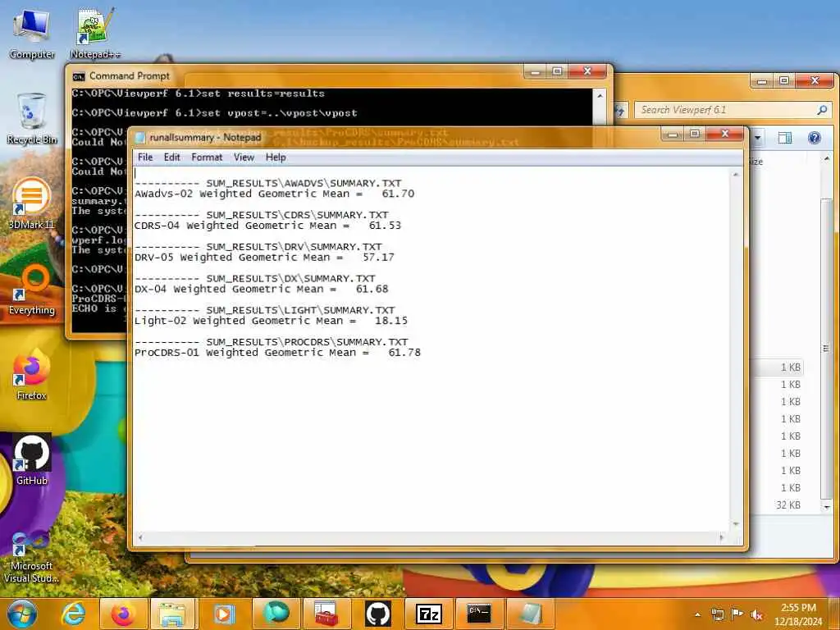Viewport: 840px width, 630px height.
Task: Click the DX-04 Weighted Geometric Mean line
Action: tap(262, 290)
